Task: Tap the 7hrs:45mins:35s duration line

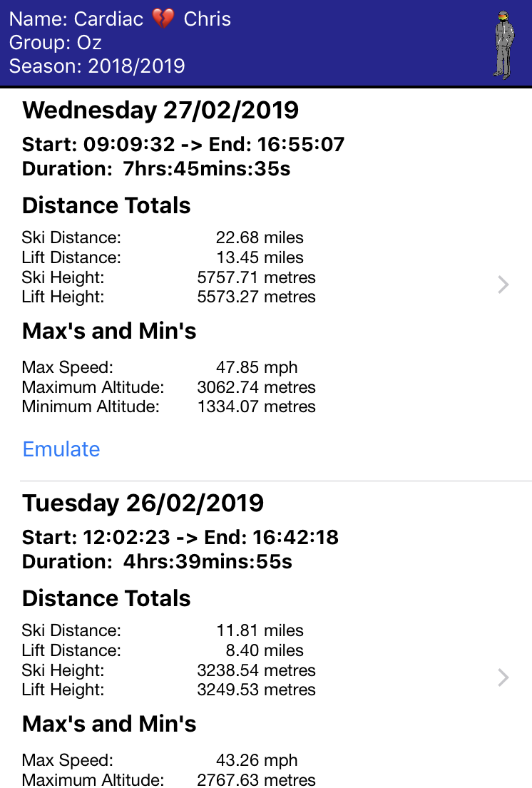Action: 156,169
